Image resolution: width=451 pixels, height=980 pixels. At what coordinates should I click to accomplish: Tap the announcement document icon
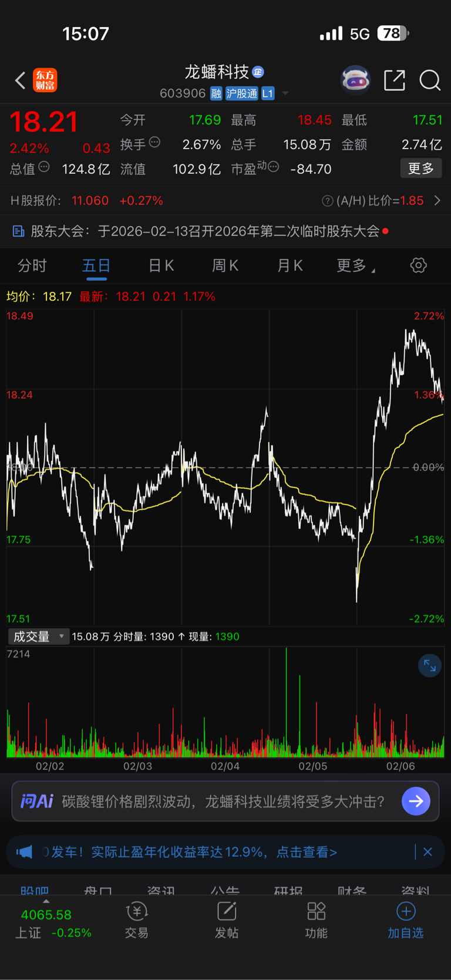click(18, 231)
